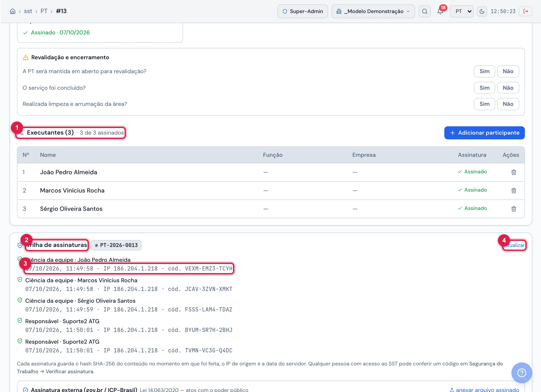The height and width of the screenshot is (392, 541).
Task: Delete executante Marcos Vinícius Rocha
Action: pos(514,190)
